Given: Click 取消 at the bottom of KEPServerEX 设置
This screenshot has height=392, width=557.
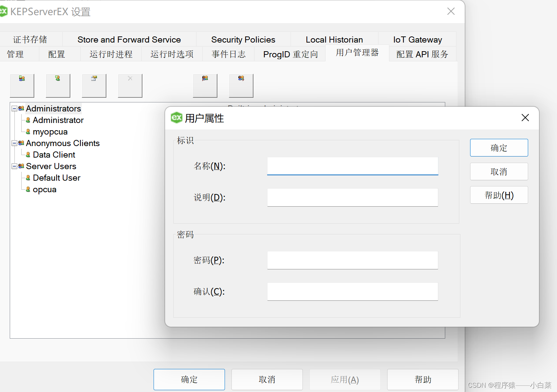Looking at the screenshot, I should click(x=267, y=379).
